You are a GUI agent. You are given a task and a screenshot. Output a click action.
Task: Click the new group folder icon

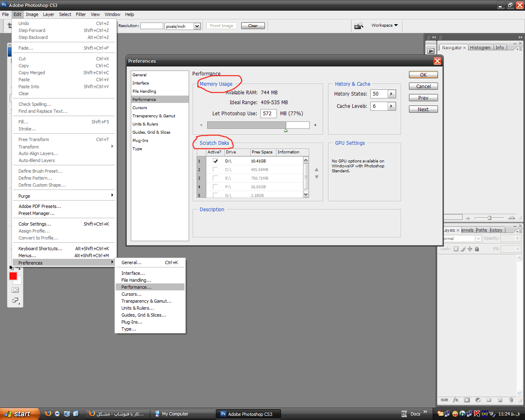pos(489,400)
